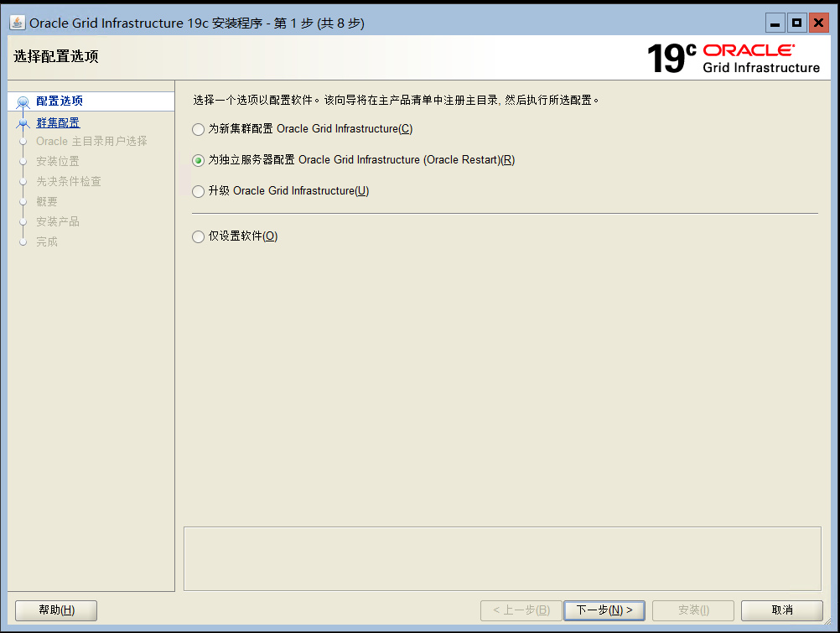The height and width of the screenshot is (633, 840).
Task: Click the 安装位置 sidebar step
Action: 58,161
